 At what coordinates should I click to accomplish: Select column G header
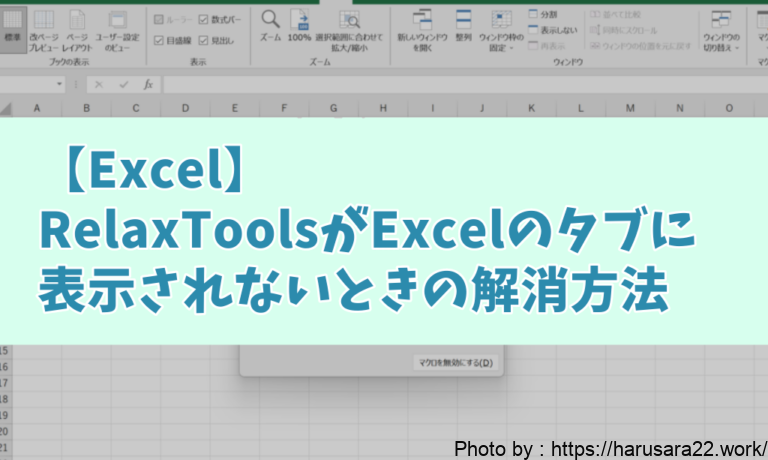pyautogui.click(x=334, y=108)
